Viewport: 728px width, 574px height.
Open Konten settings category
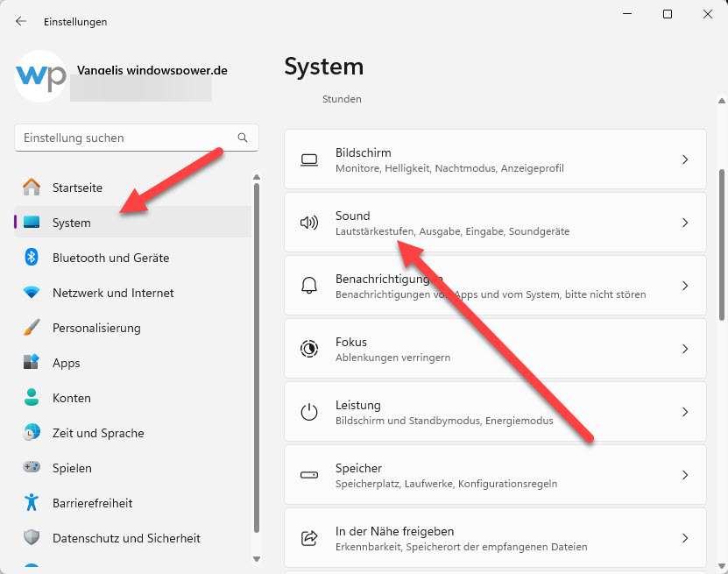(133, 398)
